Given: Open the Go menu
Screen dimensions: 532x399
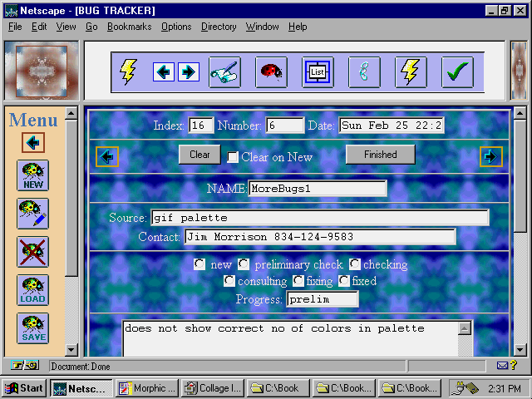Looking at the screenshot, I should (x=91, y=27).
